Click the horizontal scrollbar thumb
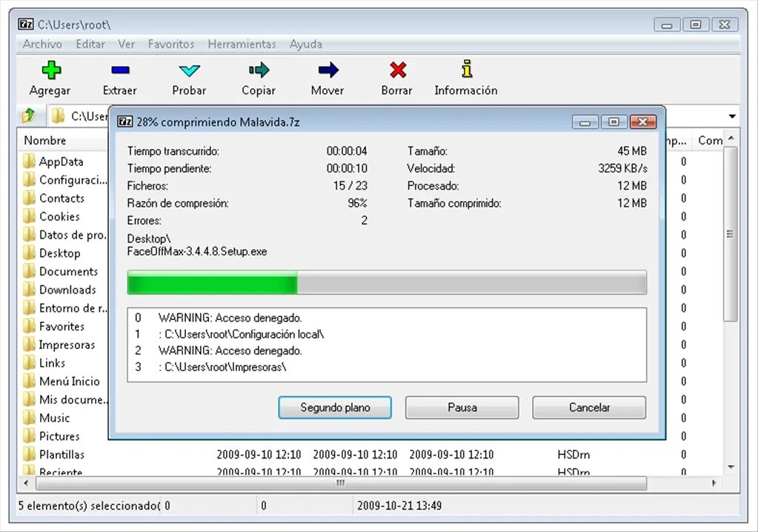 (341, 482)
